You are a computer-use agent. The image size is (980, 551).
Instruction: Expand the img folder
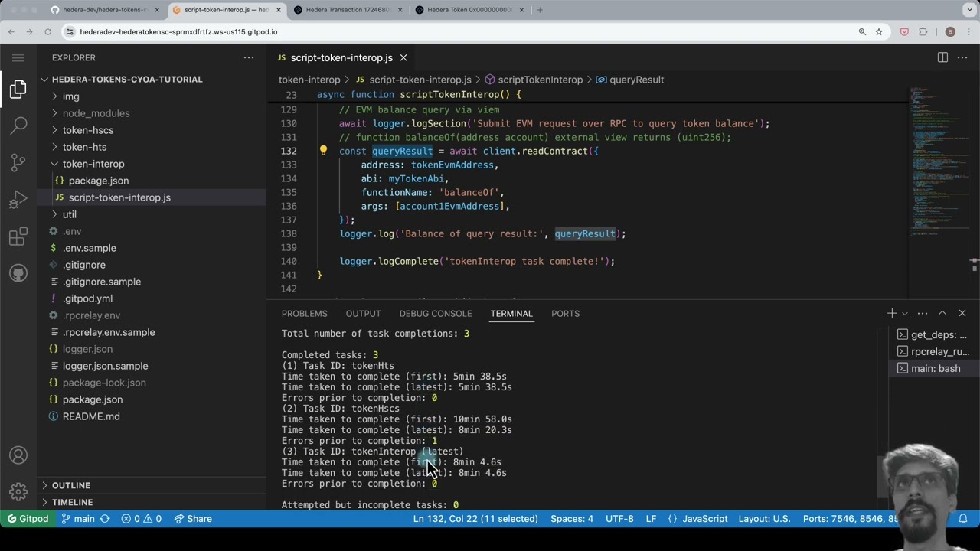152,96
